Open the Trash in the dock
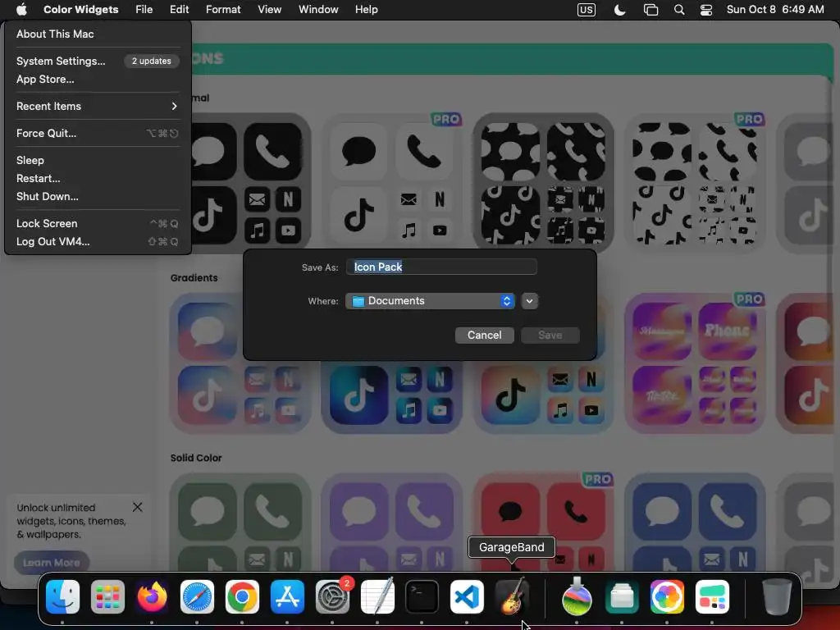 [777, 597]
